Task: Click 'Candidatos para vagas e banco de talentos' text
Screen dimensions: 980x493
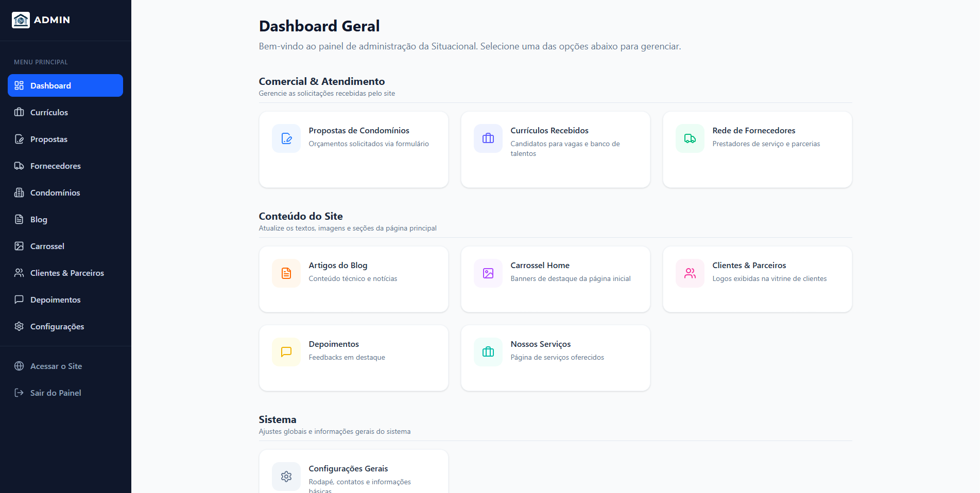Action: [565, 149]
